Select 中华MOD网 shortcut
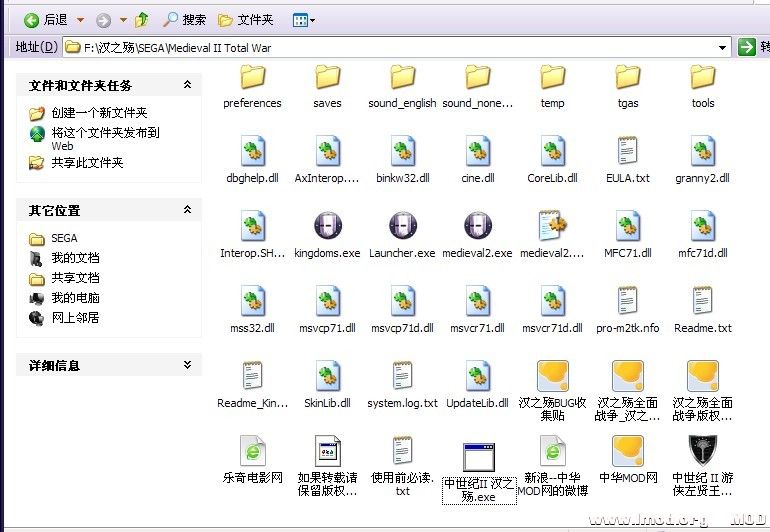The height and width of the screenshot is (532, 770). pyautogui.click(x=628, y=460)
